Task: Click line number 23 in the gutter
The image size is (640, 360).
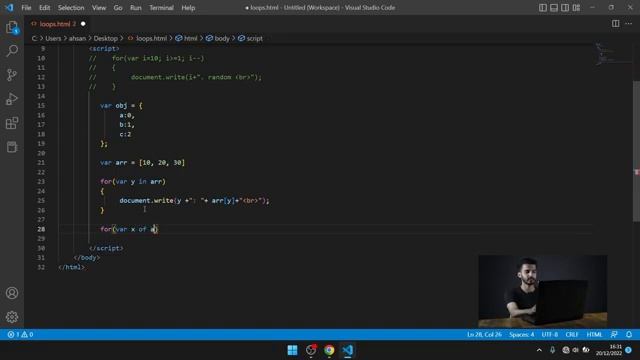Action: tap(41, 182)
